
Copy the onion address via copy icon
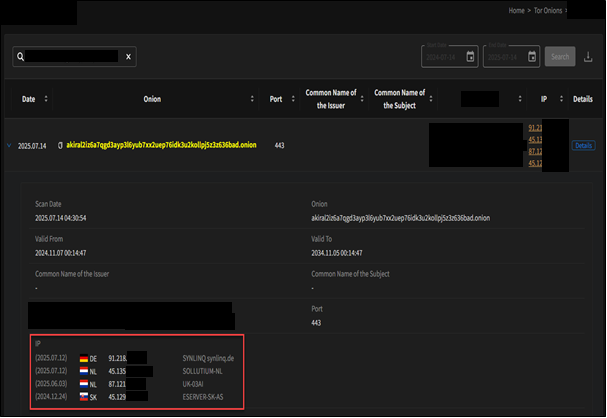pos(61,145)
